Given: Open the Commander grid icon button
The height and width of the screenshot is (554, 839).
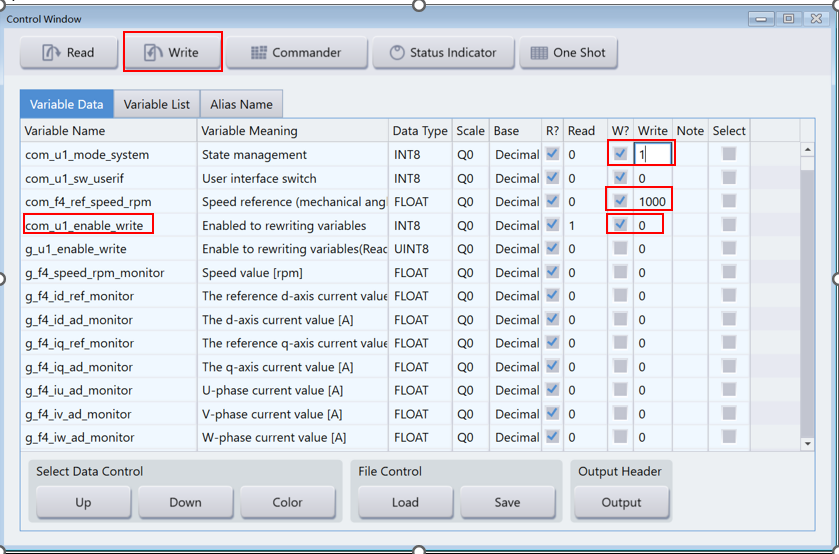Looking at the screenshot, I should pyautogui.click(x=295, y=53).
